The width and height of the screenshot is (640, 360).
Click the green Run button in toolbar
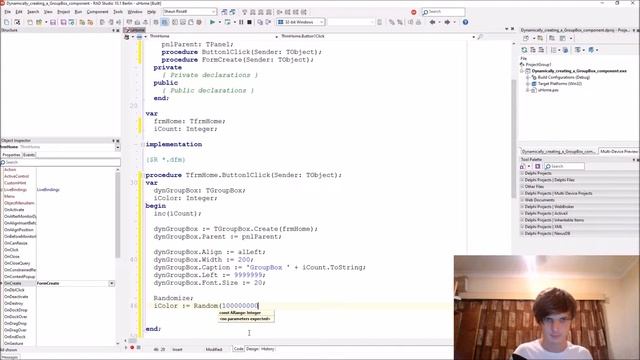pyautogui.click(x=212, y=22)
